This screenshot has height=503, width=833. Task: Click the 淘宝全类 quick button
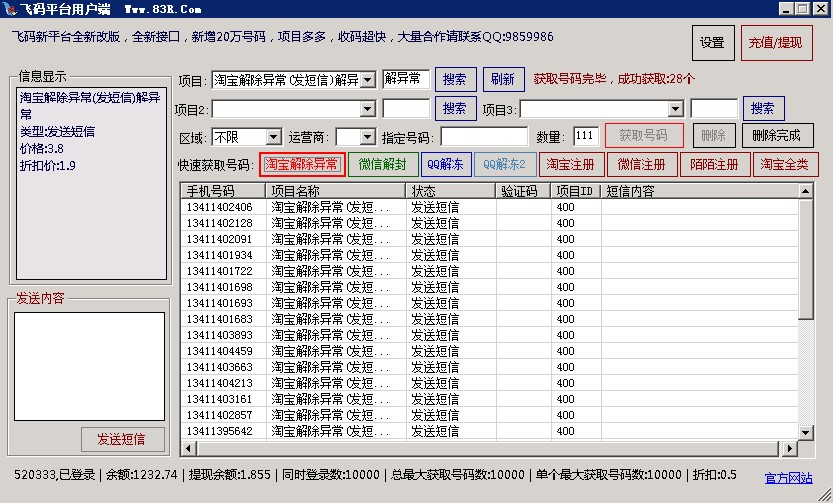pos(785,165)
